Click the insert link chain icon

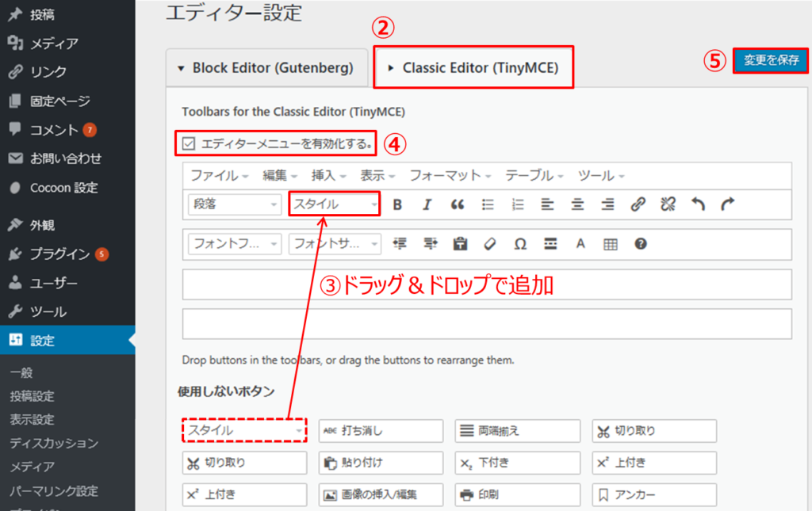click(x=638, y=204)
